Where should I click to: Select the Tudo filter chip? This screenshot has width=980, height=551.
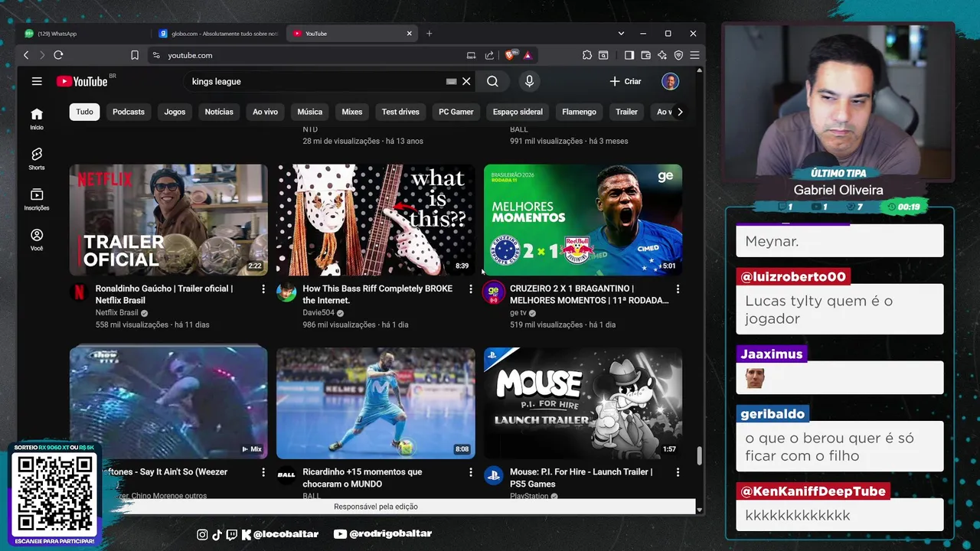tap(85, 112)
